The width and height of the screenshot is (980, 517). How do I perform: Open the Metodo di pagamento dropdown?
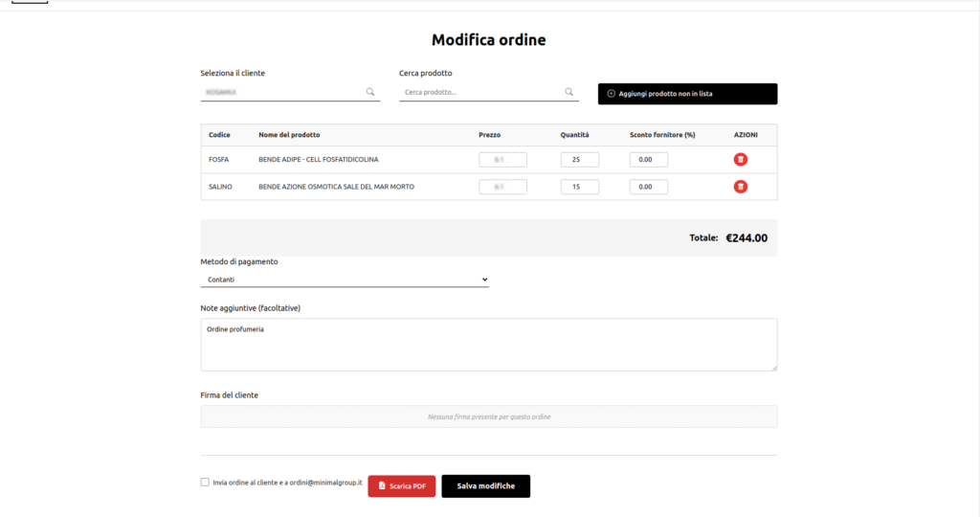(345, 280)
